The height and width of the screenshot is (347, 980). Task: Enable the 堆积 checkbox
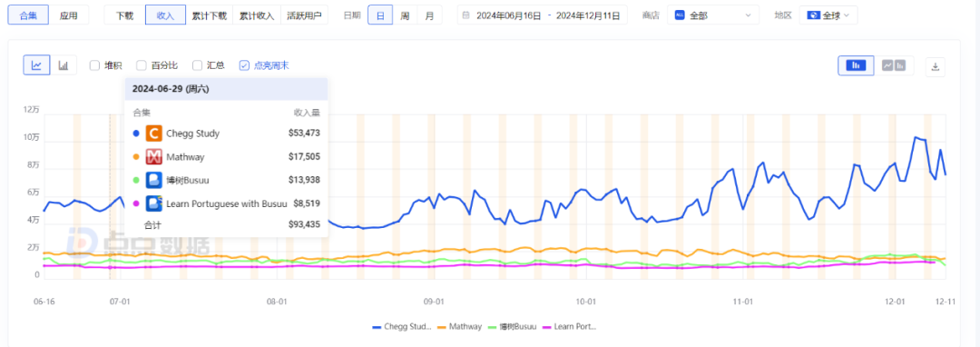pos(94,65)
